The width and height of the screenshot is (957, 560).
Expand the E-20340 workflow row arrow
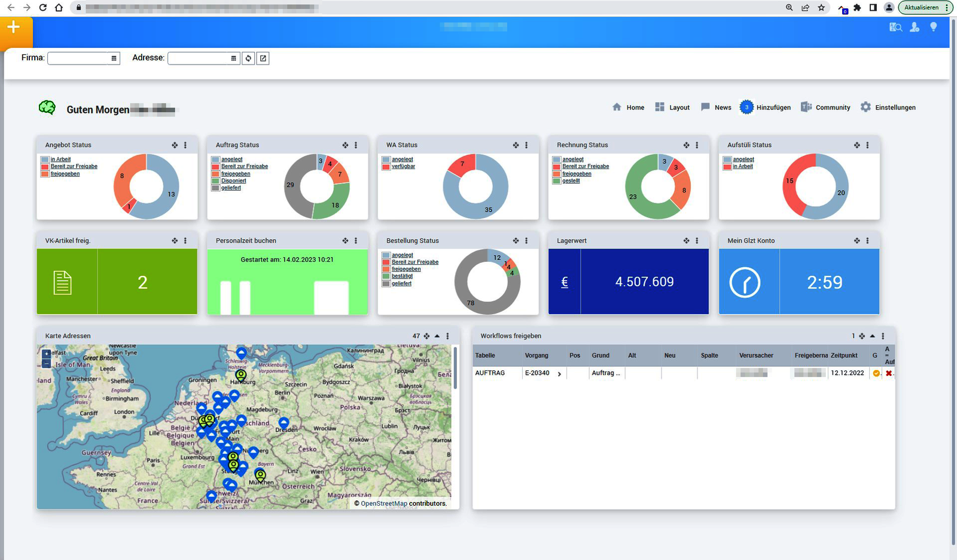click(x=560, y=373)
